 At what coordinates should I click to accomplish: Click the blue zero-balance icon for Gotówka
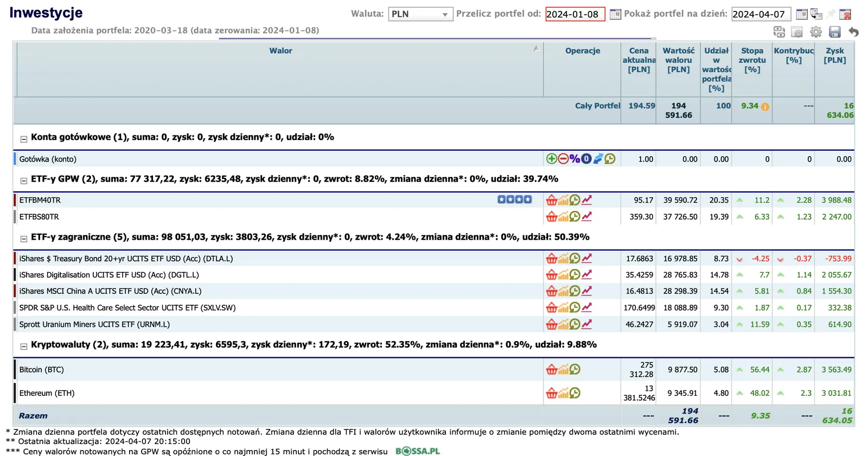pyautogui.click(x=586, y=159)
